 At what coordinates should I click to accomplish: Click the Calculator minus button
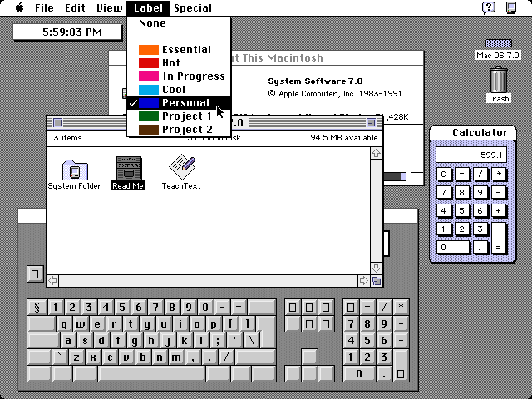point(499,192)
